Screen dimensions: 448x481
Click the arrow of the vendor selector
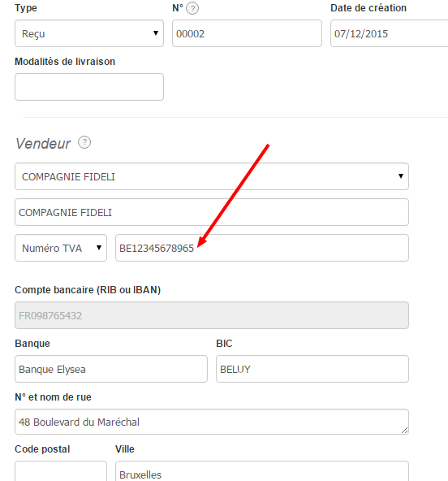click(x=400, y=176)
